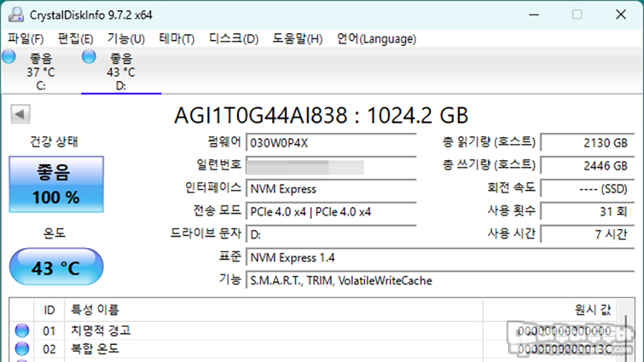644x362 pixels.
Task: Click the 좋음 100 % health status button
Action: point(57,185)
